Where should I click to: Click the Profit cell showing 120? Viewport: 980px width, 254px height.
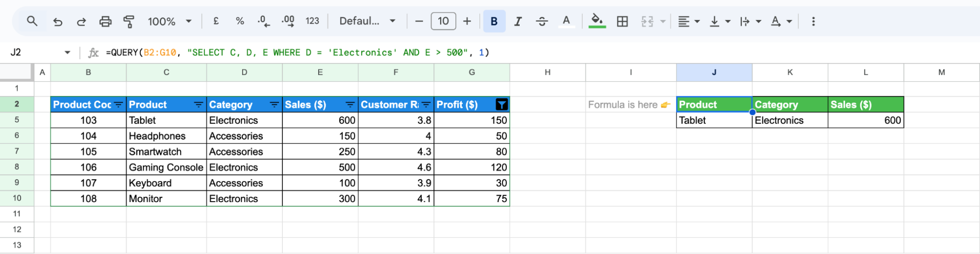coord(472,167)
